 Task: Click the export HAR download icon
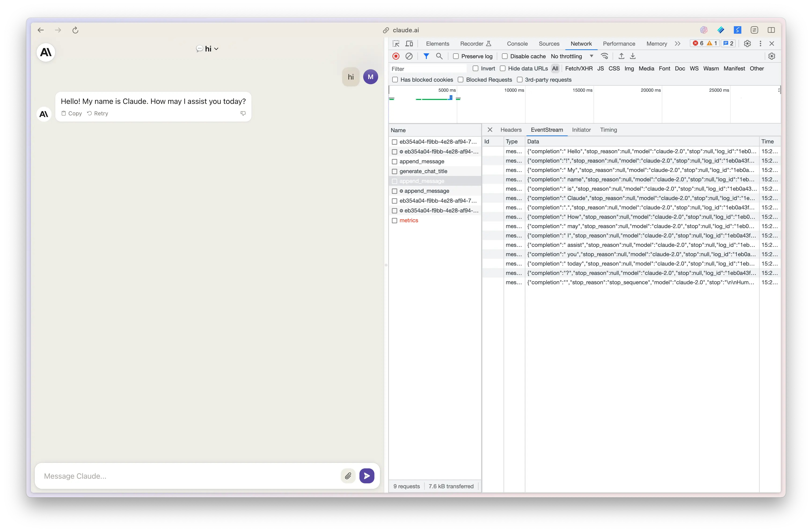(x=633, y=56)
